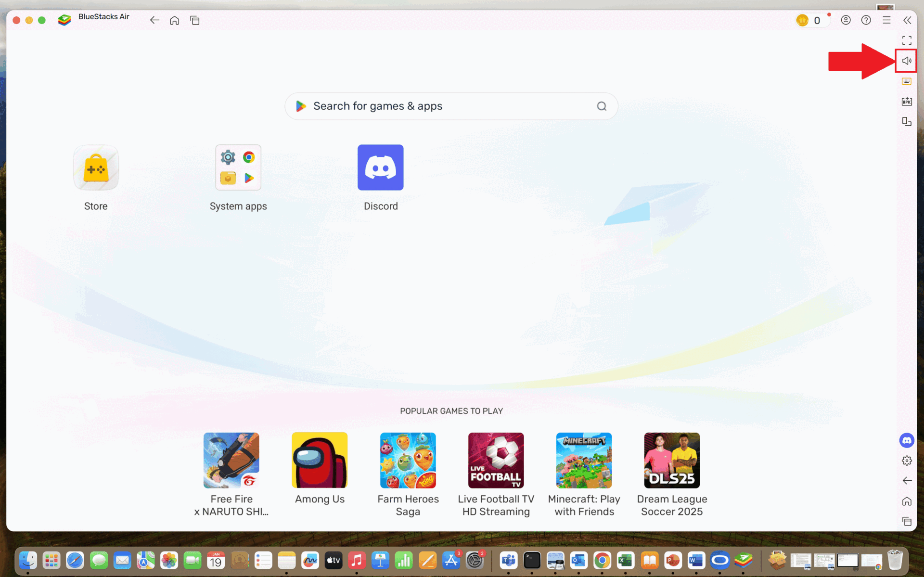This screenshot has height=577, width=924.
Task: Launch the Store app
Action: [x=95, y=167]
